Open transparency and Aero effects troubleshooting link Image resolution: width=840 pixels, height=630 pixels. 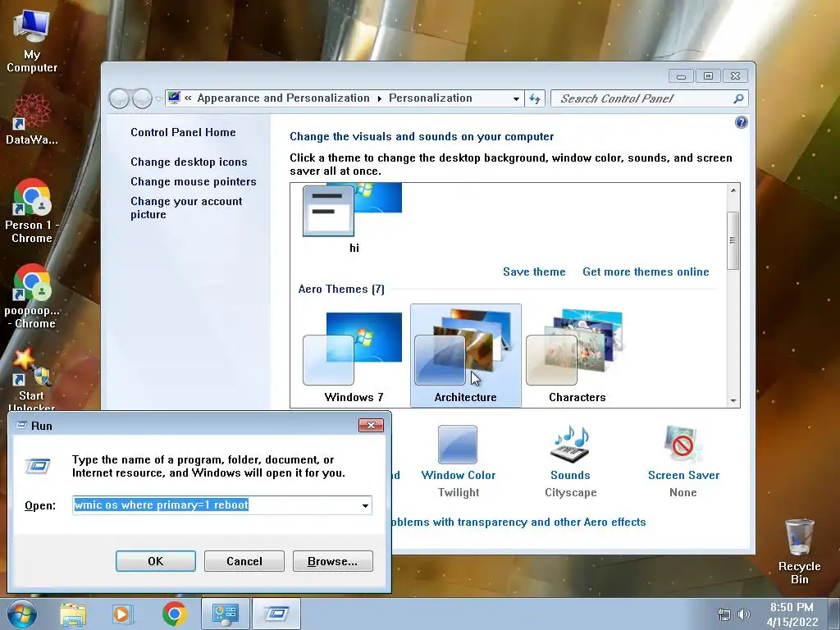pos(518,522)
